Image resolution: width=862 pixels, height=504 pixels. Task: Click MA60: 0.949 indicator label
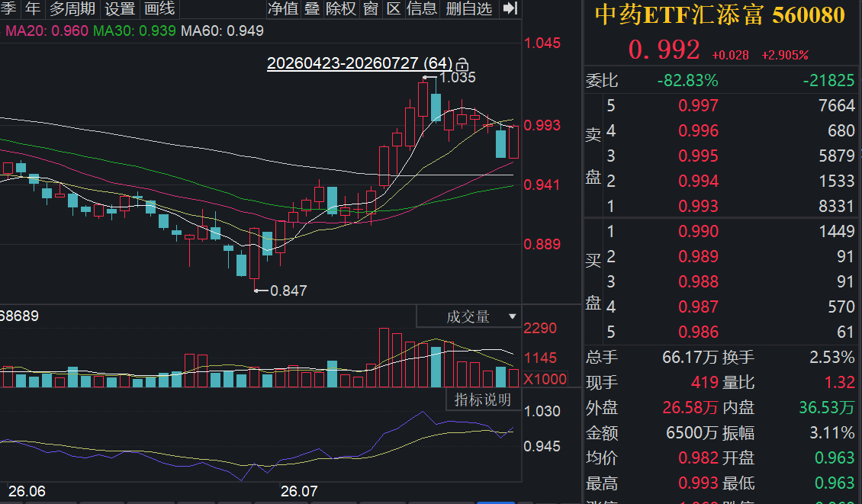pyautogui.click(x=222, y=30)
